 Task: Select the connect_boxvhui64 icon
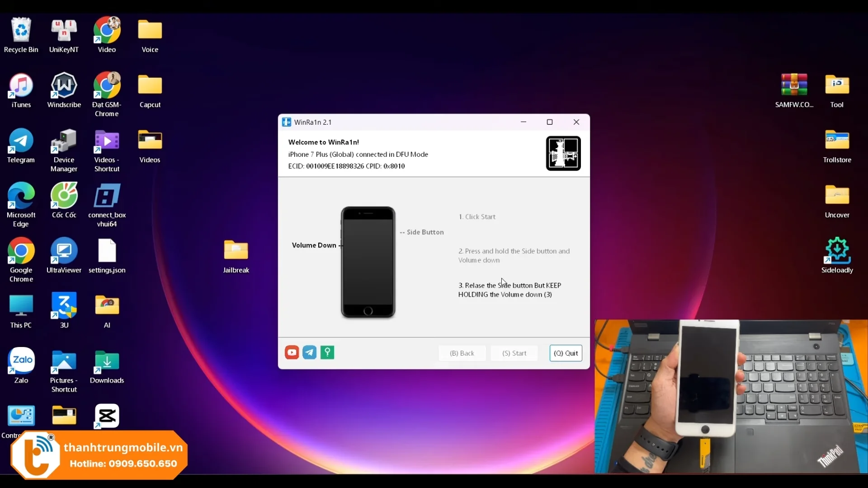tap(107, 206)
